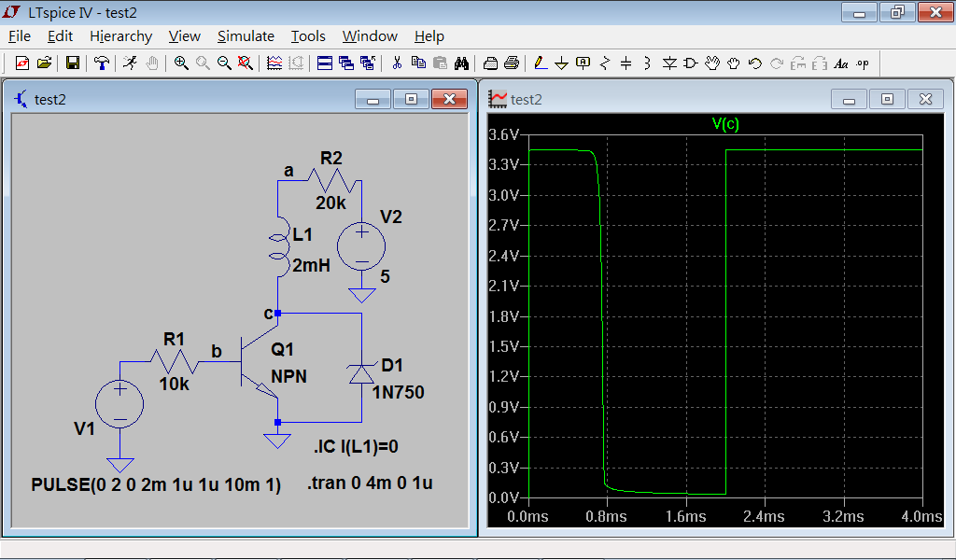The width and height of the screenshot is (956, 560).
Task: Click the New Schematic toolbar icon
Action: [x=22, y=63]
